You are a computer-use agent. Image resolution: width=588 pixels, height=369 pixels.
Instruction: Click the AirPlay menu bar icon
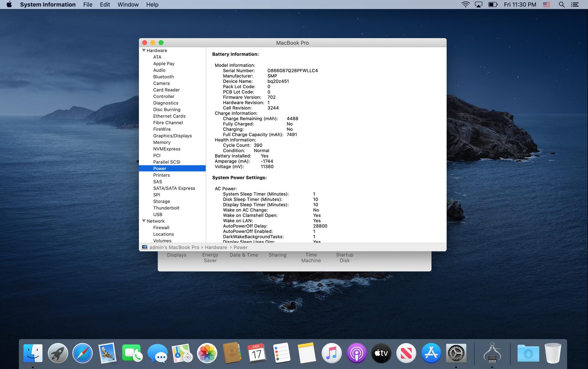[x=479, y=4]
